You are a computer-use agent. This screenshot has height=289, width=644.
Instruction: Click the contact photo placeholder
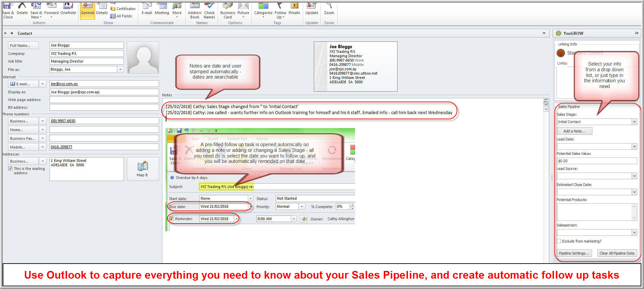(x=143, y=58)
